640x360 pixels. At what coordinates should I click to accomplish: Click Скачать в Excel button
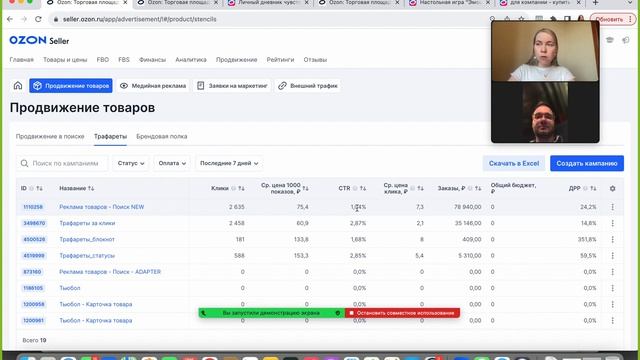514,163
